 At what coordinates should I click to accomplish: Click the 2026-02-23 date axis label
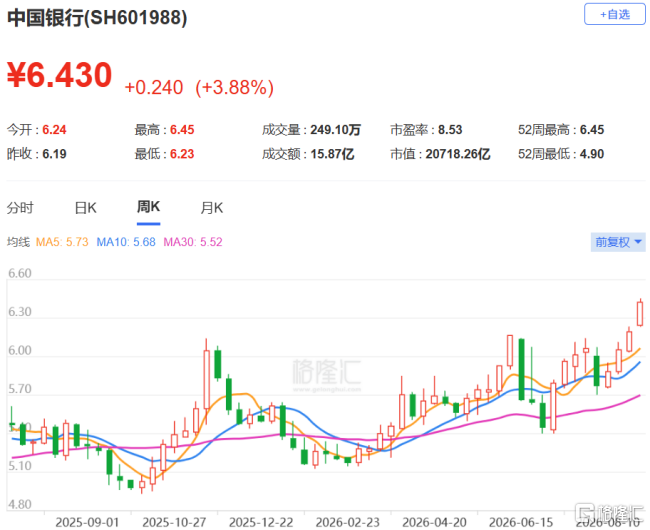(x=347, y=522)
